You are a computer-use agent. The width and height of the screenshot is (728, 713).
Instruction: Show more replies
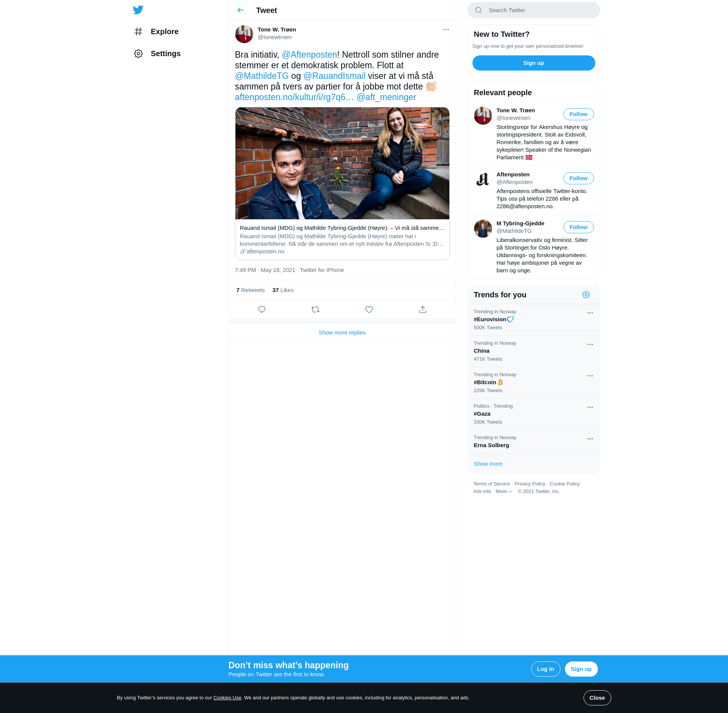[x=342, y=333]
